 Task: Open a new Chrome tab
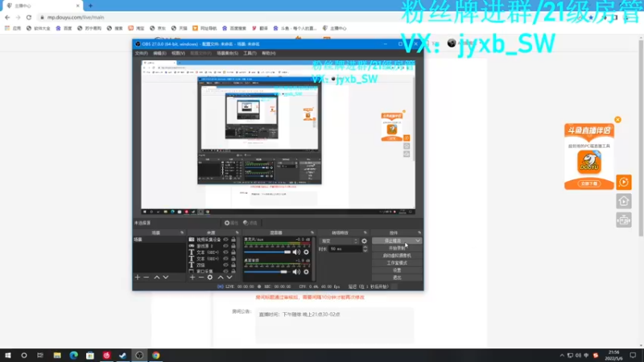(x=90, y=6)
